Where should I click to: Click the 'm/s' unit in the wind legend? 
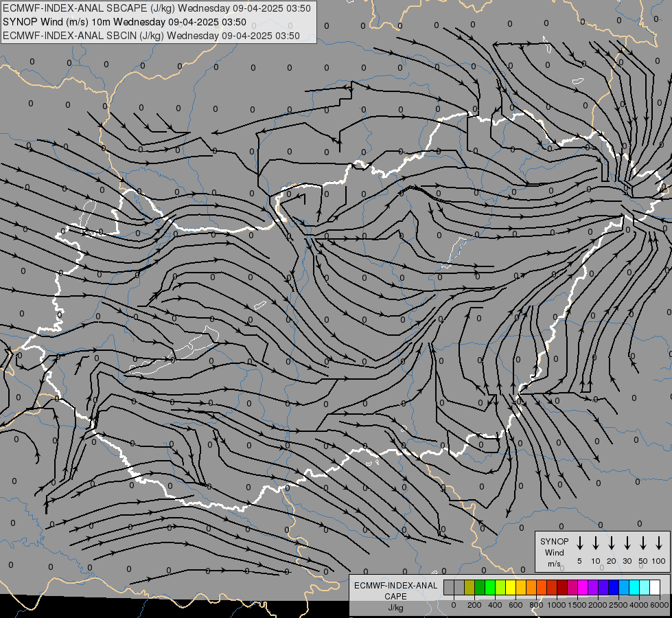[x=554, y=564]
